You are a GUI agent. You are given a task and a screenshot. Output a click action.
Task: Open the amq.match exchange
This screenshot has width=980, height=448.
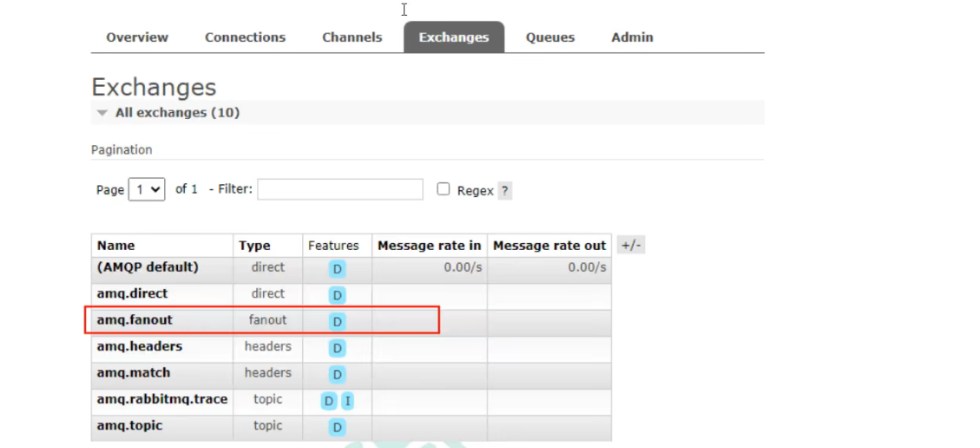133,373
